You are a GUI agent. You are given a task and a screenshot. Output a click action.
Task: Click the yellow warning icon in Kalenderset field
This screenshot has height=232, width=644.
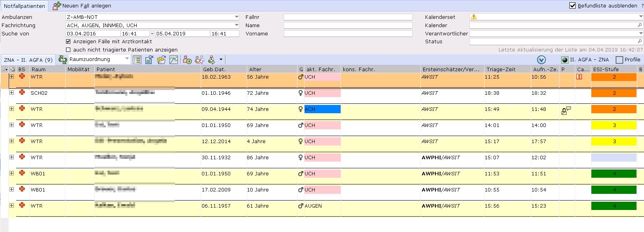[x=474, y=17]
